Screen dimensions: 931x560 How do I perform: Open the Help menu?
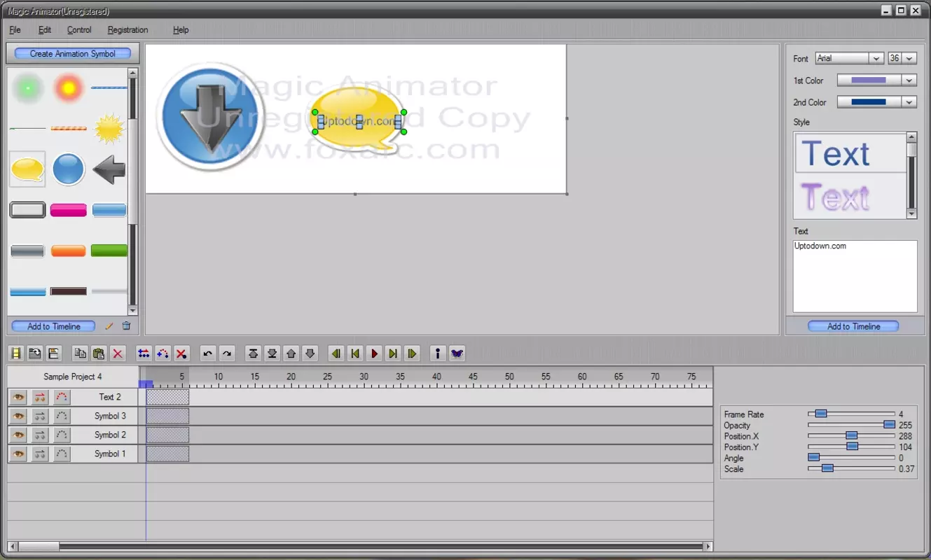point(181,30)
